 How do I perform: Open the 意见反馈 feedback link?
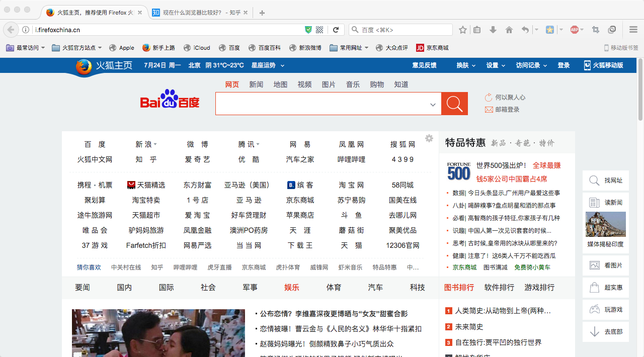tap(425, 65)
